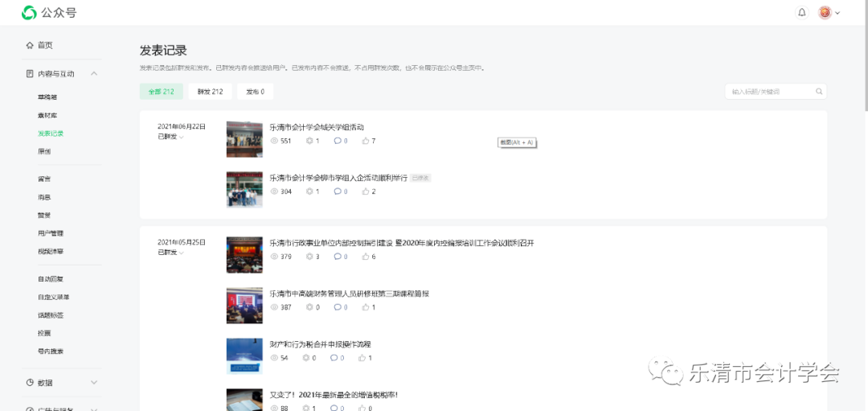Open 投票 in the sidebar
868x411 pixels.
click(x=44, y=333)
